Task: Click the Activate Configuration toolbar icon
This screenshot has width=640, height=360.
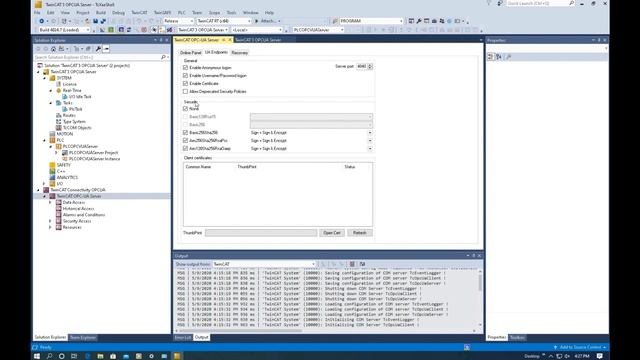Action: click(102, 30)
